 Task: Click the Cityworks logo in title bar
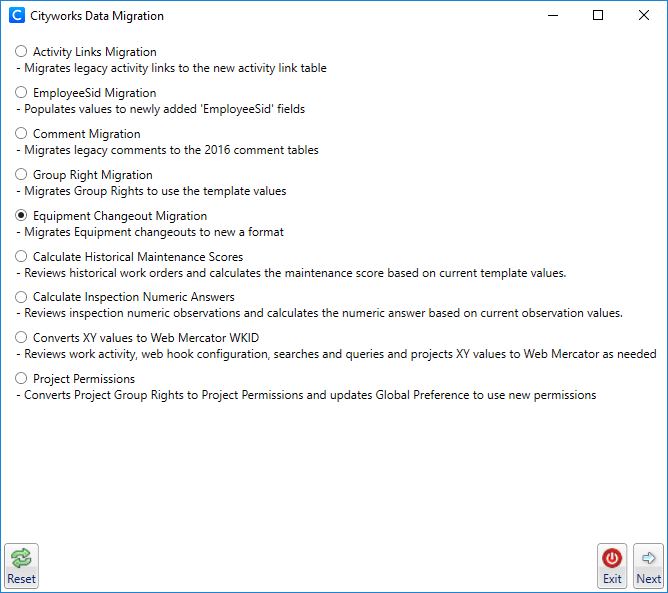(x=17, y=16)
